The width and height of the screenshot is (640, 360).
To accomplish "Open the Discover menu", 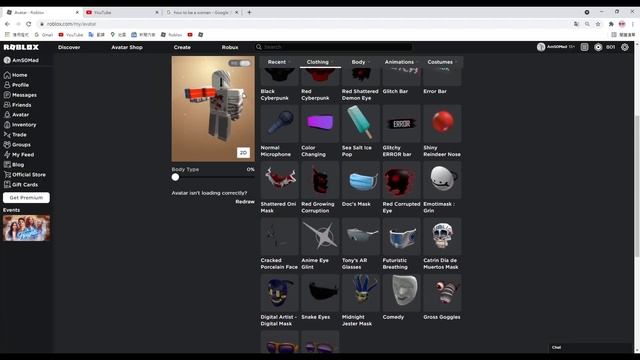I will pos(69,47).
